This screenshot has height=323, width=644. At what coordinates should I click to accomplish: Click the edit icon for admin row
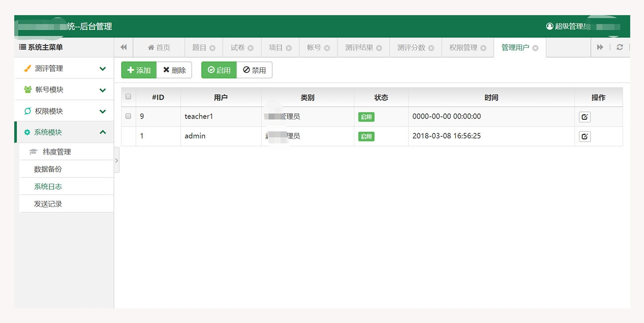tap(584, 136)
